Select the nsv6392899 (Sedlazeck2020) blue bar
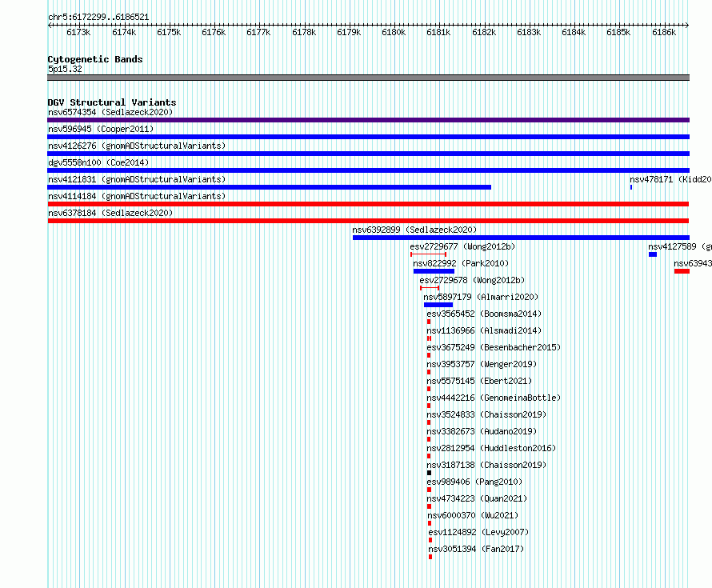Screen dimensions: 712x588 [522, 238]
